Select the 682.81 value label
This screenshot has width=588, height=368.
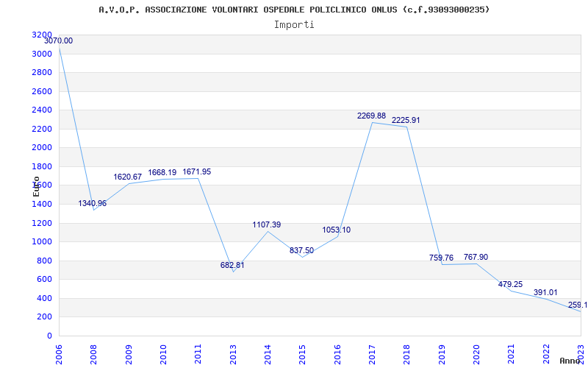232,266
